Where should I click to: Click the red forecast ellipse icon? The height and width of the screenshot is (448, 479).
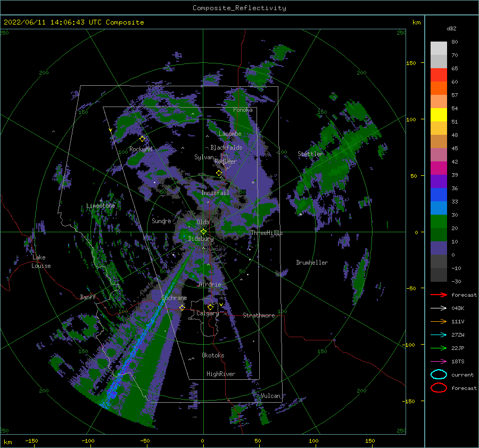click(x=439, y=388)
